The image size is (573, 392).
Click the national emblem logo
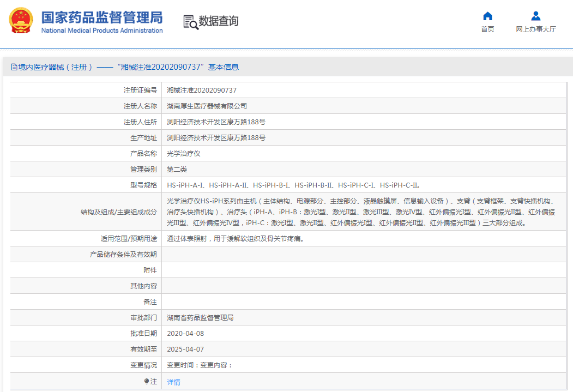click(21, 21)
